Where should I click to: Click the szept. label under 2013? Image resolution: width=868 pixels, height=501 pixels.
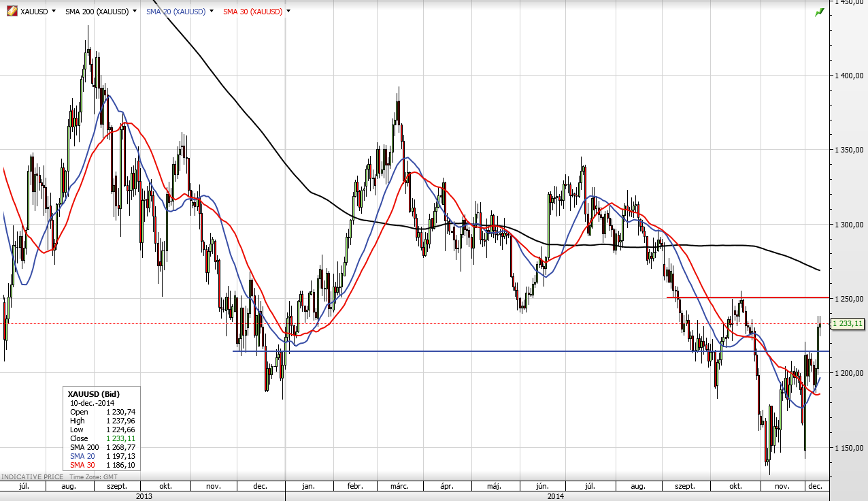click(117, 487)
